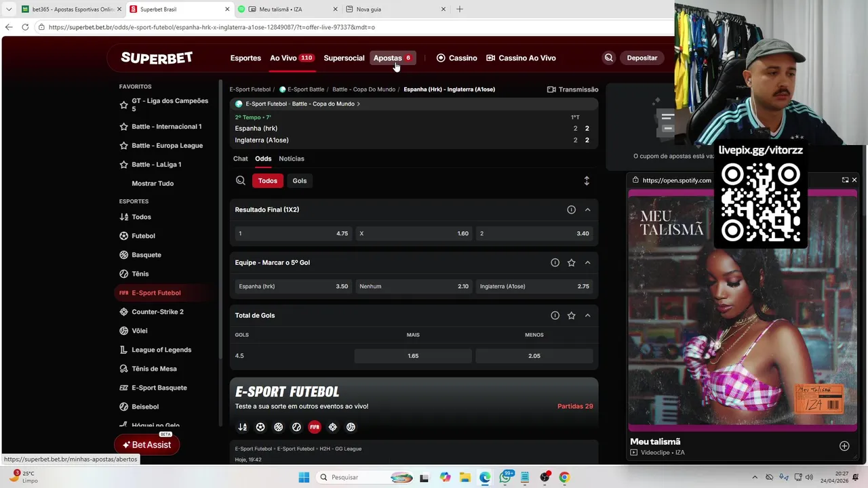This screenshot has height=488, width=868.
Task: Select the Gols odds filter chip
Action: tap(300, 181)
